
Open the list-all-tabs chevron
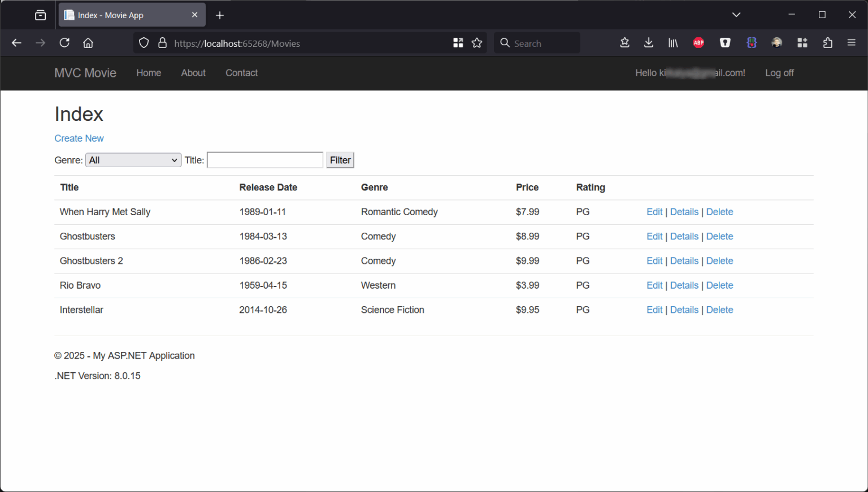(736, 14)
